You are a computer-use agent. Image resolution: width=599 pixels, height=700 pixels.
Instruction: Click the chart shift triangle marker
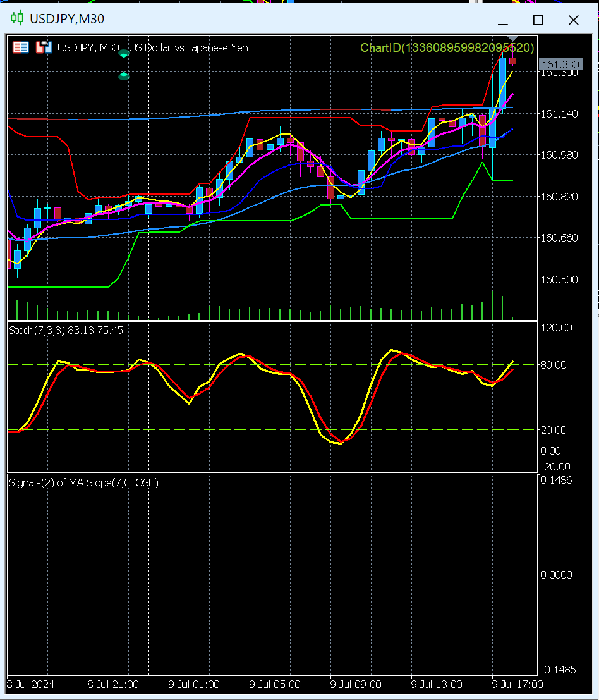513,39
